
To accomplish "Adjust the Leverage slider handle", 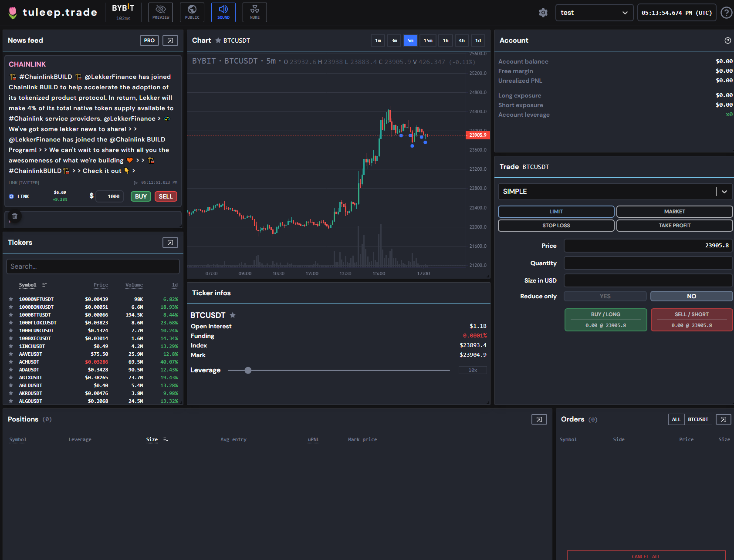I will tap(248, 371).
